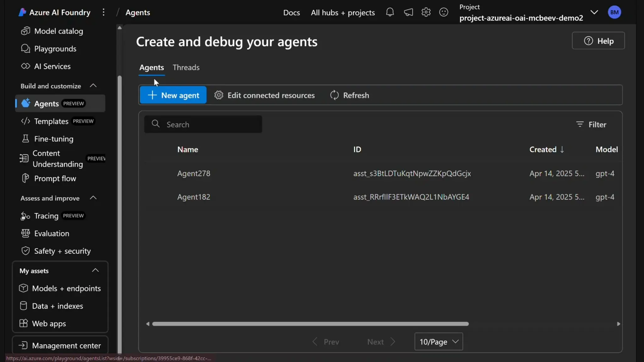Open Docs in top navigation
The height and width of the screenshot is (362, 644).
291,13
